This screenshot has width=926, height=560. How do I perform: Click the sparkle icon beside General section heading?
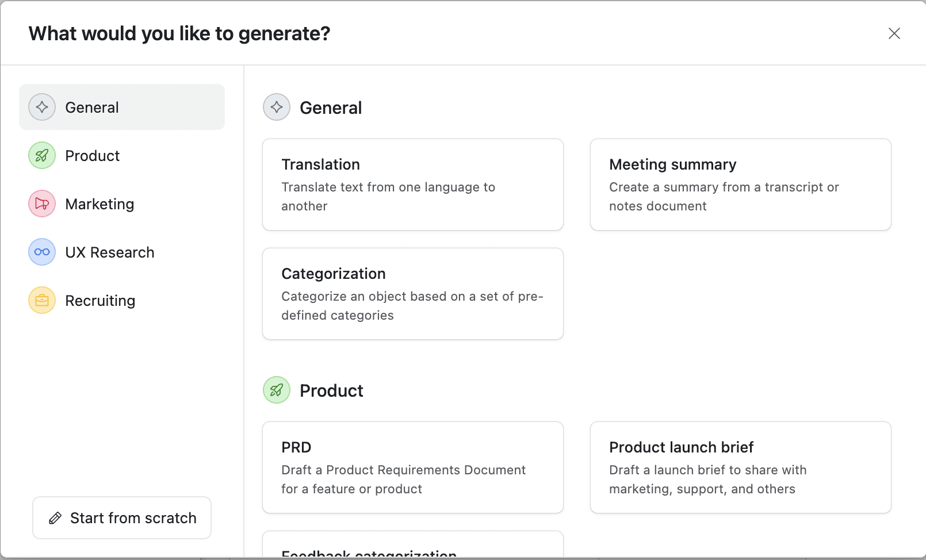[x=277, y=107]
